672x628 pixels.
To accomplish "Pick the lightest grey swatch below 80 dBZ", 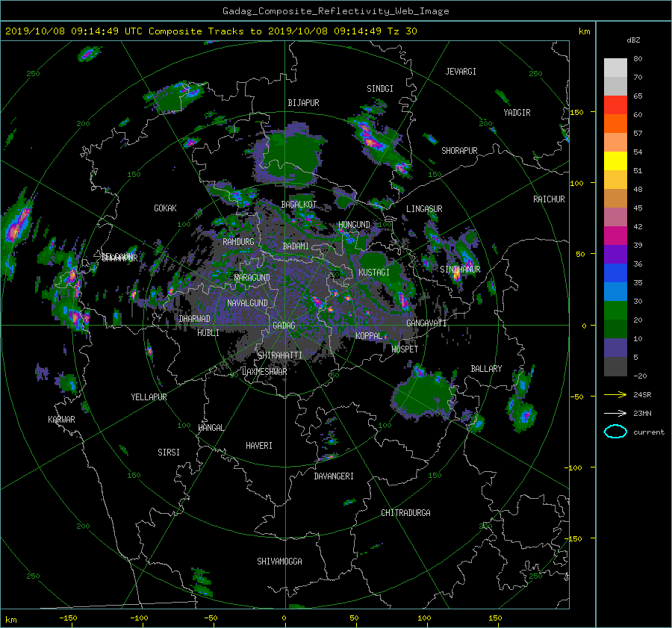I will 615,67.
